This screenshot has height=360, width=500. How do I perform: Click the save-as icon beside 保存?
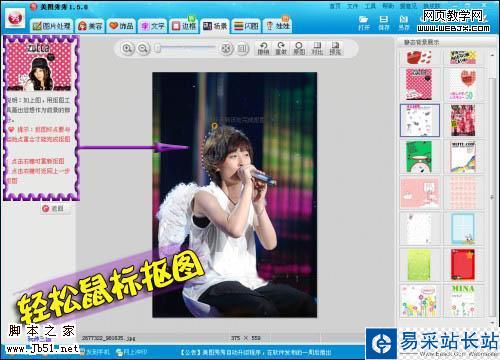[404, 23]
